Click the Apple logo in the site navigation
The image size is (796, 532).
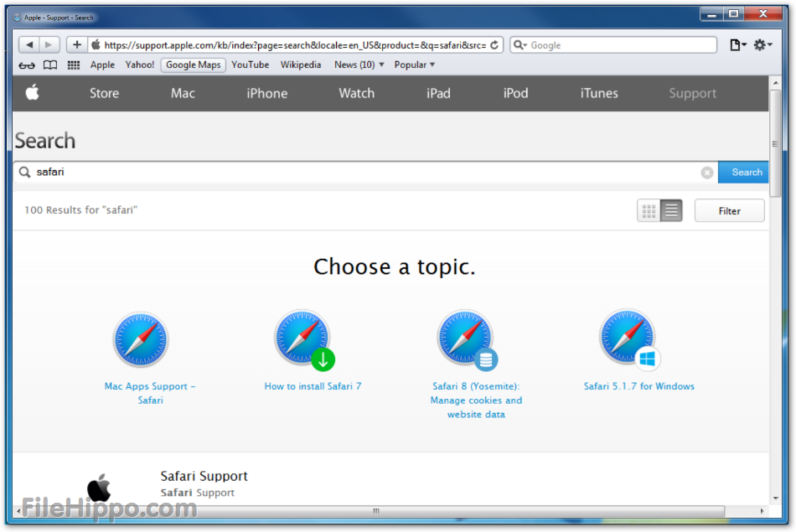[x=33, y=93]
